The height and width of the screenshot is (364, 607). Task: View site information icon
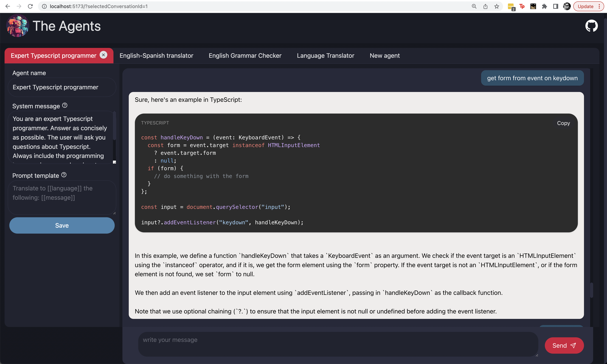(44, 6)
